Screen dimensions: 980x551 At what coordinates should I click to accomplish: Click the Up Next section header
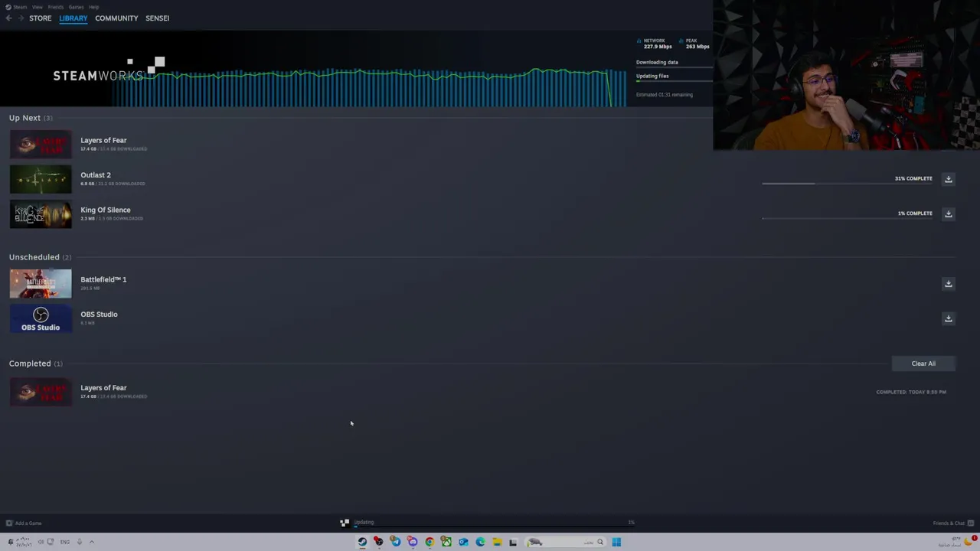click(31, 118)
